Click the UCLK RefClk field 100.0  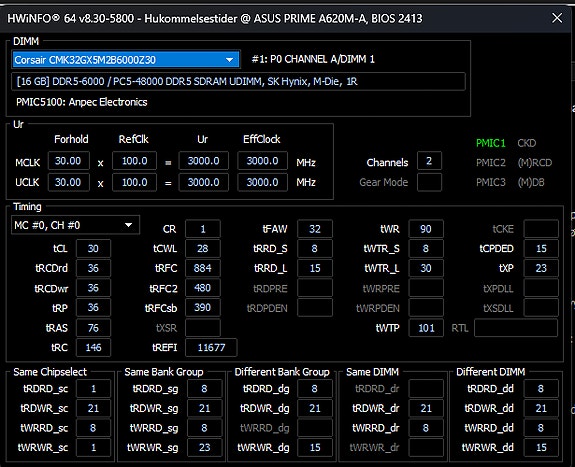pos(134,182)
